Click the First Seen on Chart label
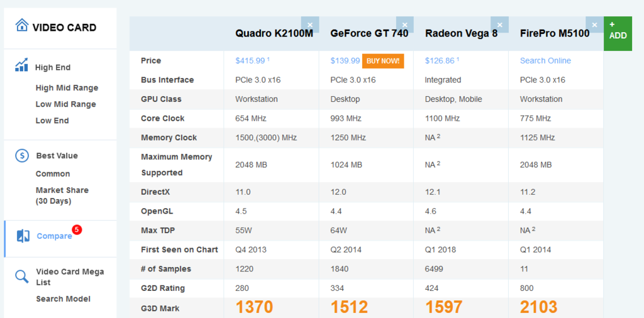Image resolution: width=644 pixels, height=318 pixels. click(x=179, y=250)
